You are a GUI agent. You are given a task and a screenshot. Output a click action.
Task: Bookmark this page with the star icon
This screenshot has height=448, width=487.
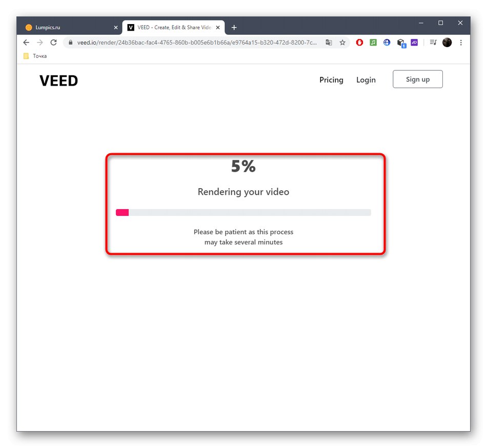coord(342,43)
